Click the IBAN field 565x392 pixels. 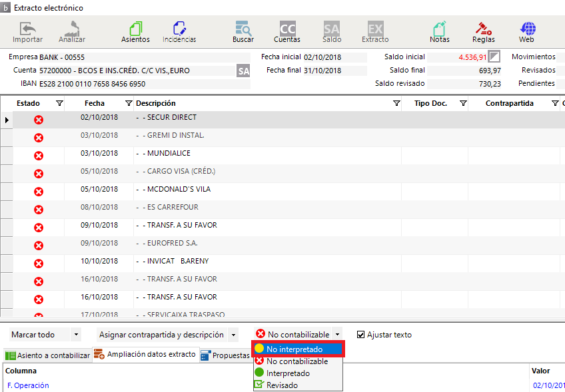pyautogui.click(x=145, y=84)
